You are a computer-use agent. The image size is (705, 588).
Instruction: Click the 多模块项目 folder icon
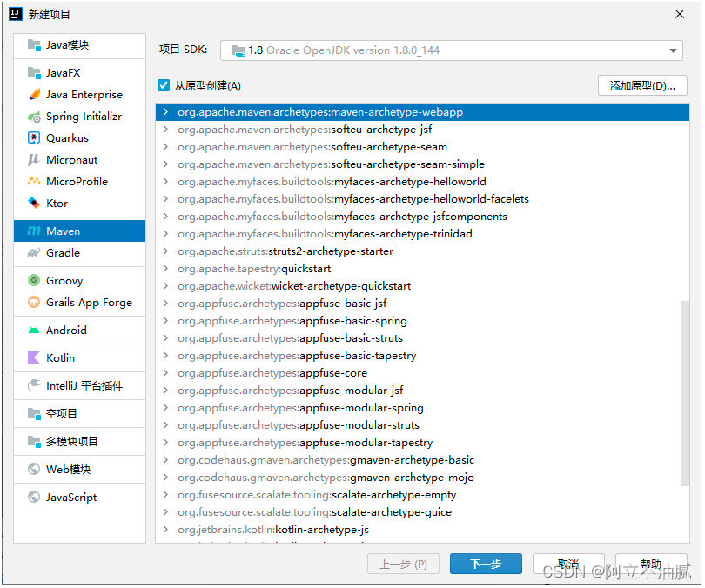coord(34,442)
